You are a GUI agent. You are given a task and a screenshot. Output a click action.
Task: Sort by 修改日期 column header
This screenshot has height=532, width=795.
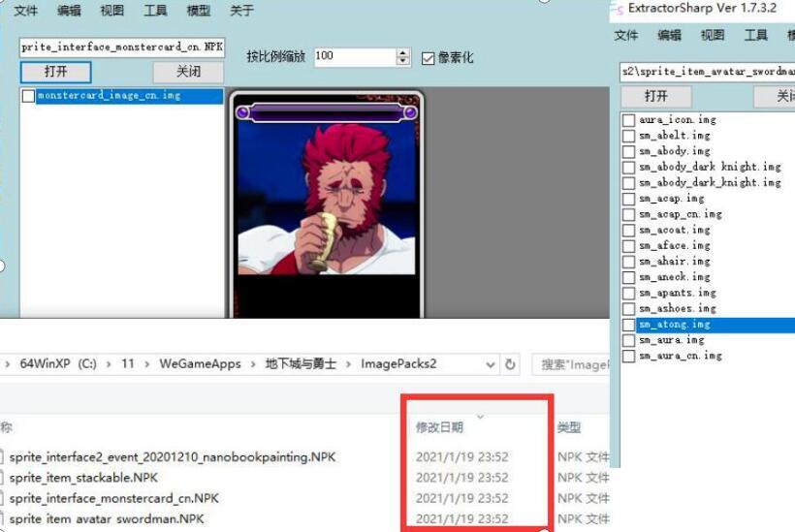439,427
